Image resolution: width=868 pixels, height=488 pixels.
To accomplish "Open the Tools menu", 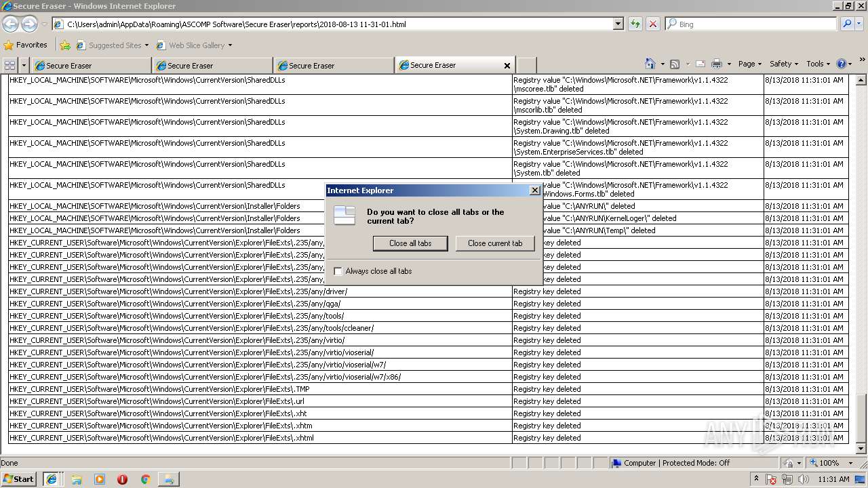I will pyautogui.click(x=818, y=64).
